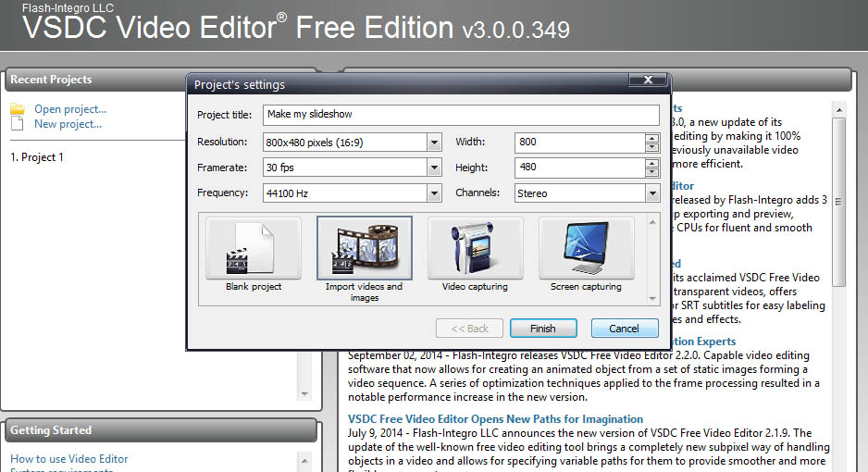
Task: Decrease Height using the down spinner
Action: point(652,172)
